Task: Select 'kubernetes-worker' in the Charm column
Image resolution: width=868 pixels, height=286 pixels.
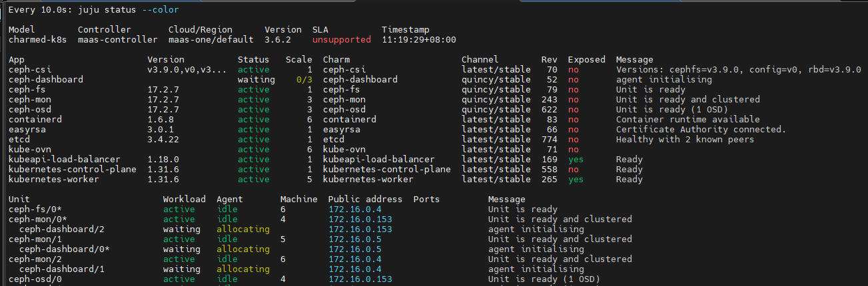Action: [x=368, y=180]
